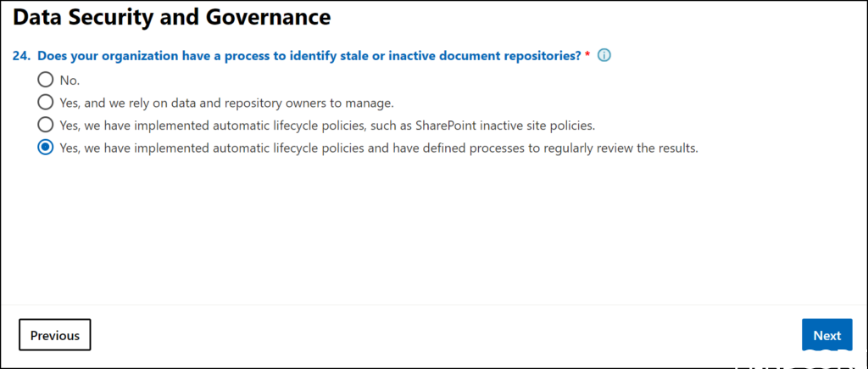Click selected radio for regularly reviewing results
This screenshot has width=868, height=369.
click(x=45, y=148)
